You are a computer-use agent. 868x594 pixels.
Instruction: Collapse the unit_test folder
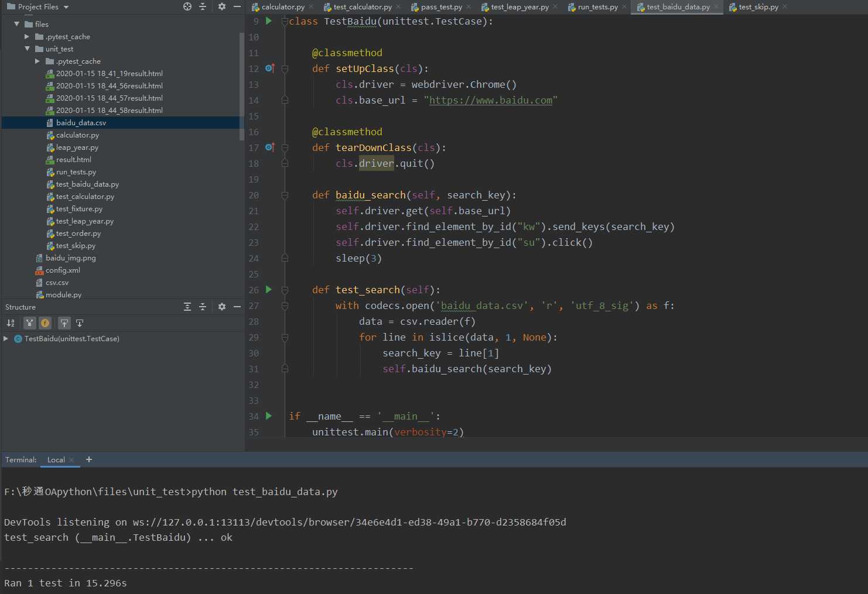pos(27,49)
